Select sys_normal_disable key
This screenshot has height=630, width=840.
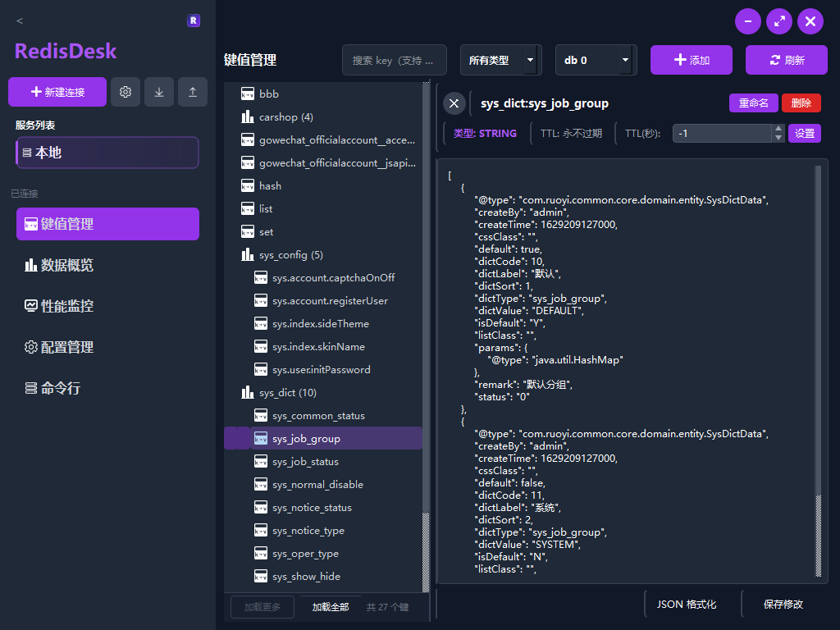317,485
